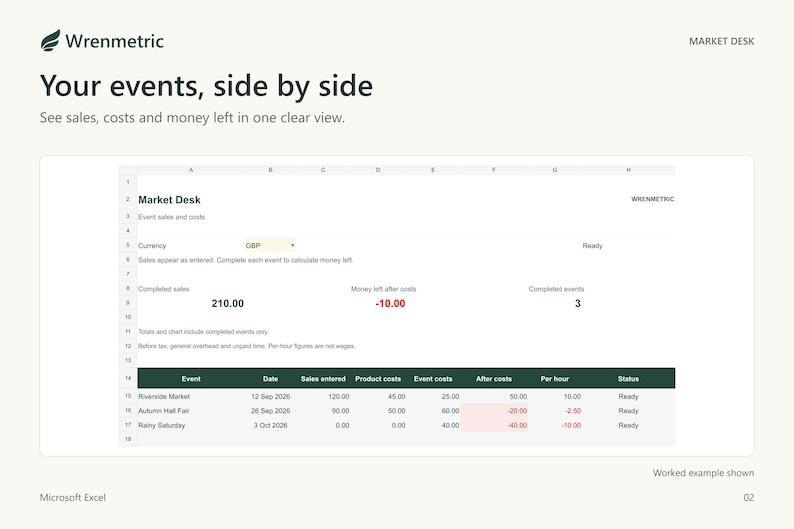Select column E header

click(433, 170)
